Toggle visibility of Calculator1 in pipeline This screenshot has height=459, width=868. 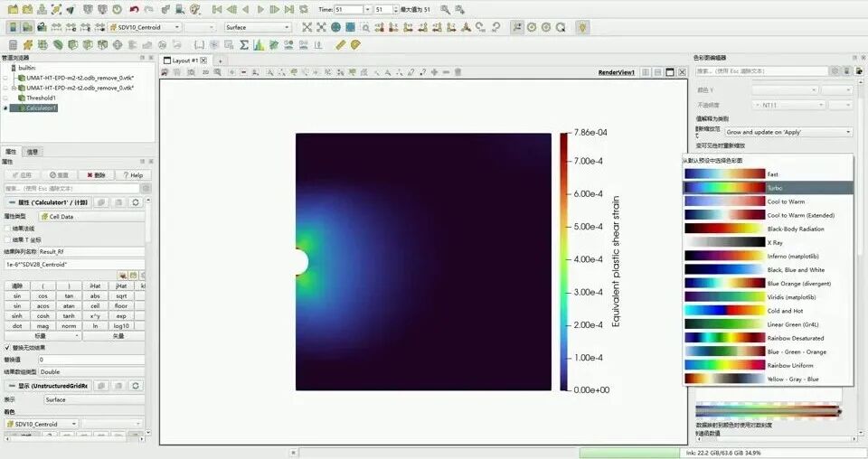pos(5,108)
